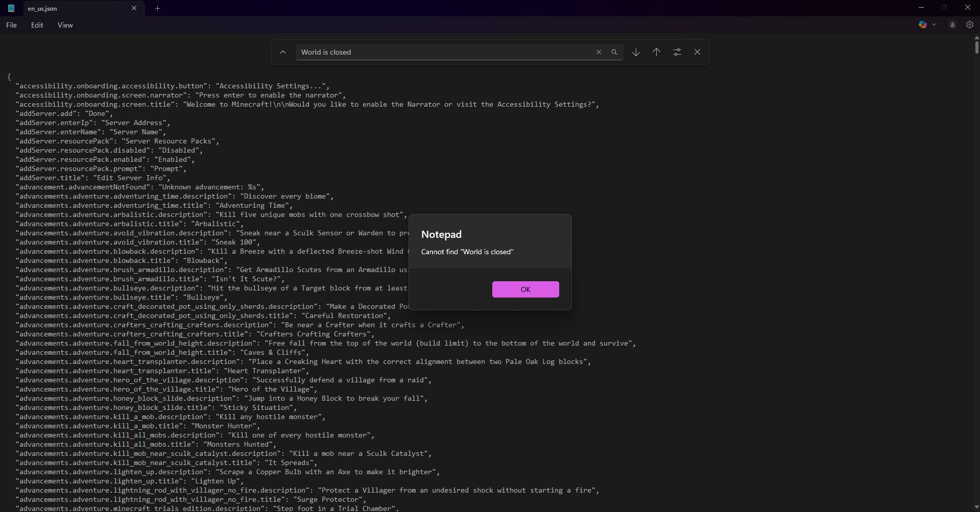Open the View menu
980x512 pixels.
(x=65, y=25)
